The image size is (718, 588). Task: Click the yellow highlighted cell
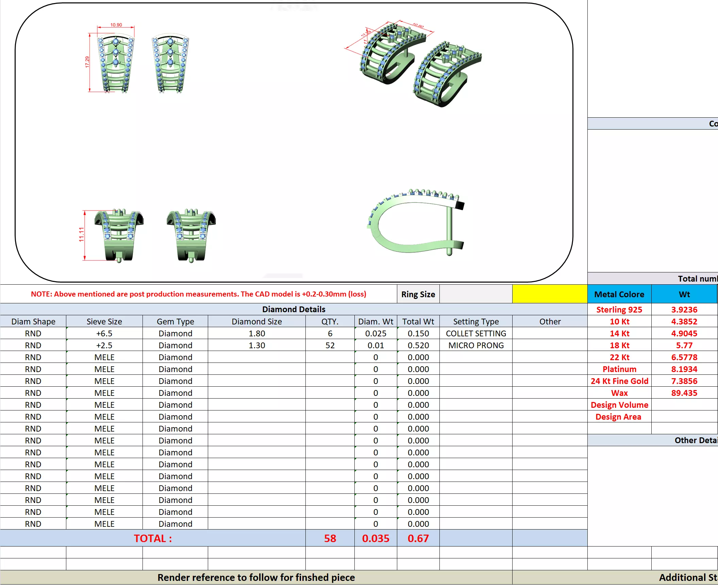pos(549,294)
